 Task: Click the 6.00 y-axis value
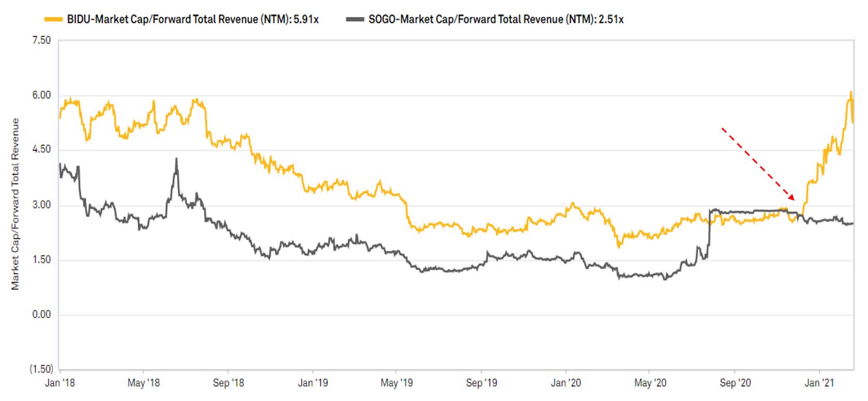41,95
